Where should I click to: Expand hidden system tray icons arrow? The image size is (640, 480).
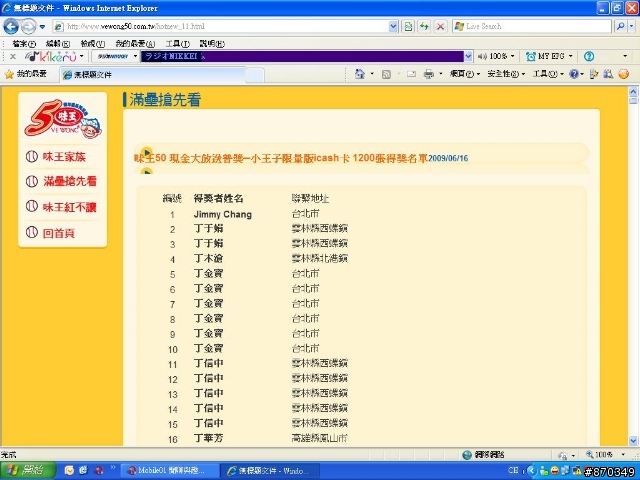click(532, 471)
